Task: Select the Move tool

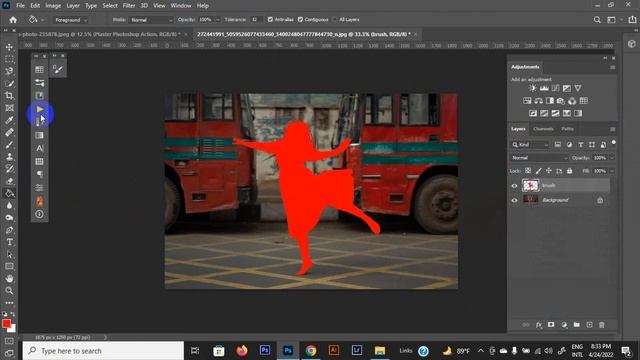Action: [9, 47]
